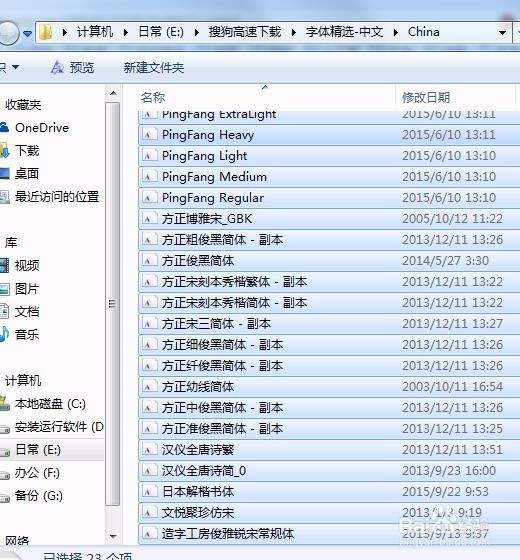Click the font icon beside 方正俊黑简体
This screenshot has width=520, height=560.
click(150, 261)
